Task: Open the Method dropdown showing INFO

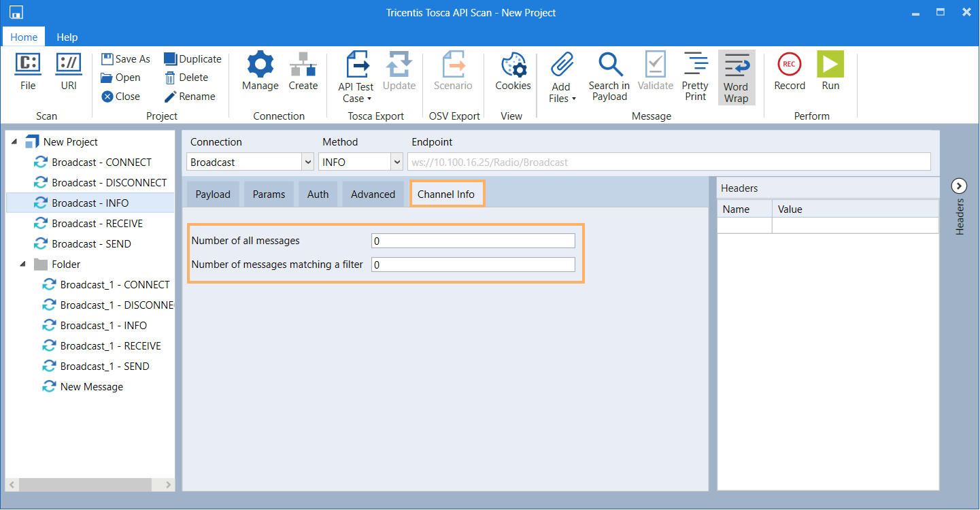Action: (x=396, y=163)
